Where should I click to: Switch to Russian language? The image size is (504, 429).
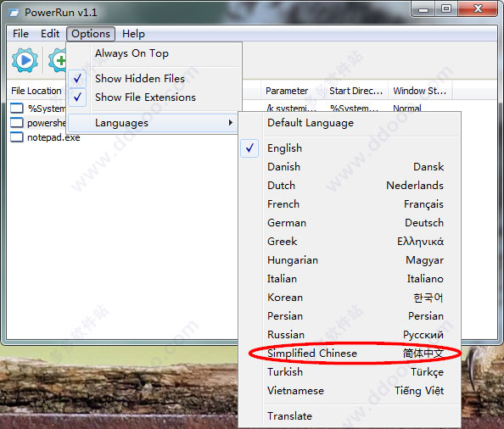[350, 335]
